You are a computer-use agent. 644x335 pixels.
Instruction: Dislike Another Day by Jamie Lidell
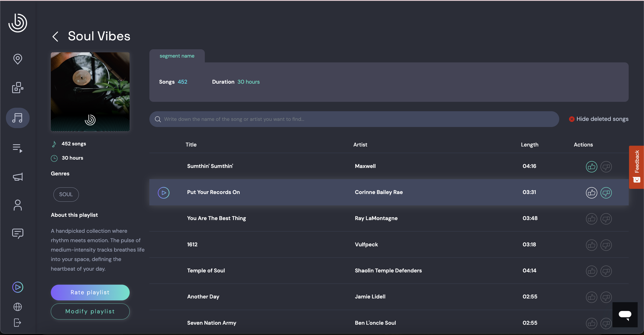(x=606, y=297)
